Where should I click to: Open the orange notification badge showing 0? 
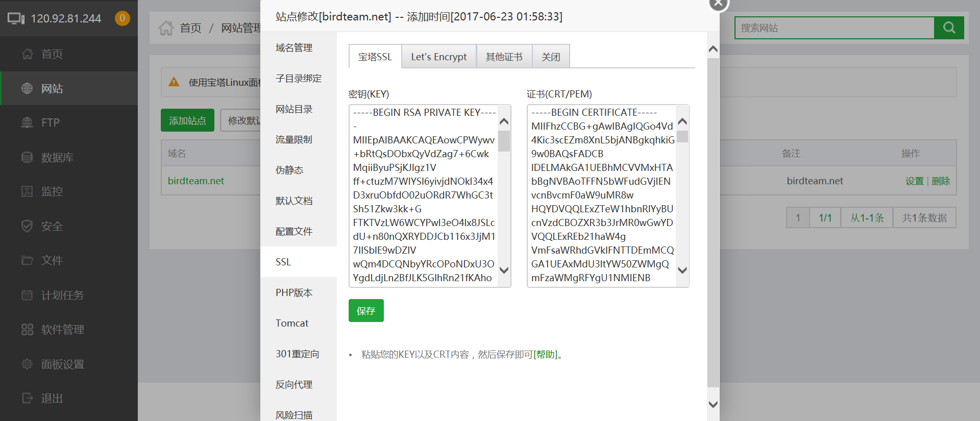[x=122, y=18]
